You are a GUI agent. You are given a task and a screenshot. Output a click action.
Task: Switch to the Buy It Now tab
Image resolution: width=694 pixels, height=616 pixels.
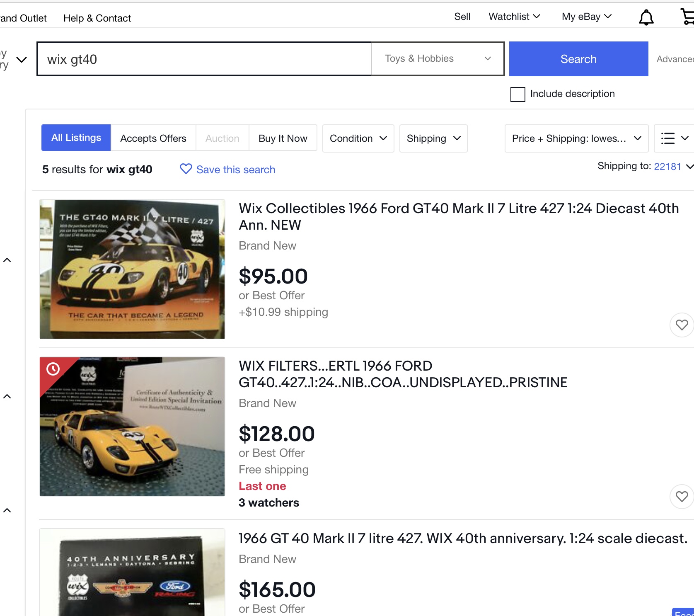[283, 138]
